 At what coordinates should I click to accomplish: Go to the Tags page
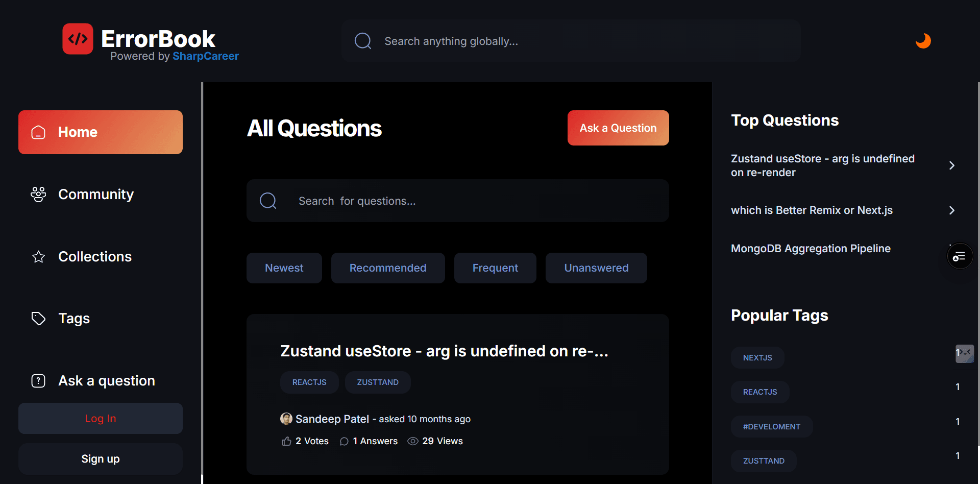pos(74,319)
